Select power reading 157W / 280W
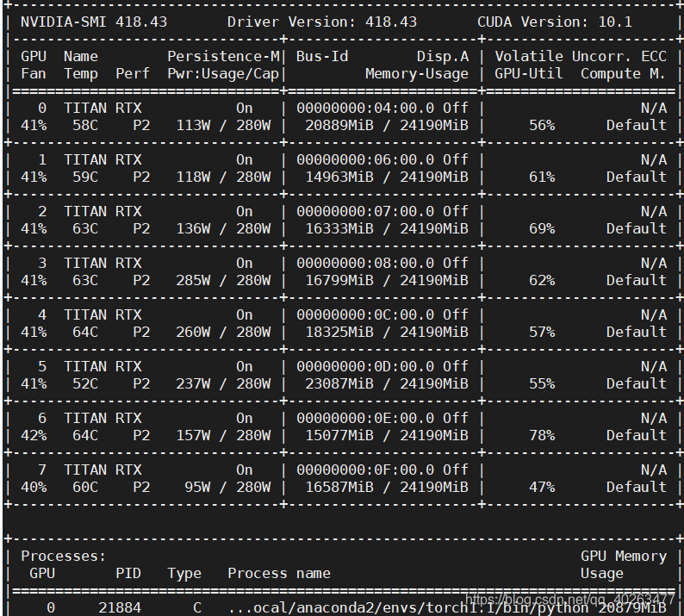The image size is (684, 616). click(x=223, y=435)
